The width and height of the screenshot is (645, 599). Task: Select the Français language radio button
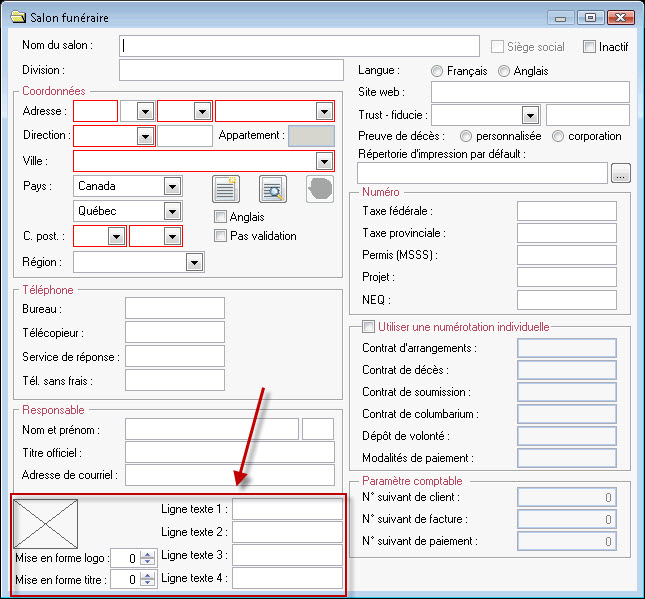[x=437, y=71]
